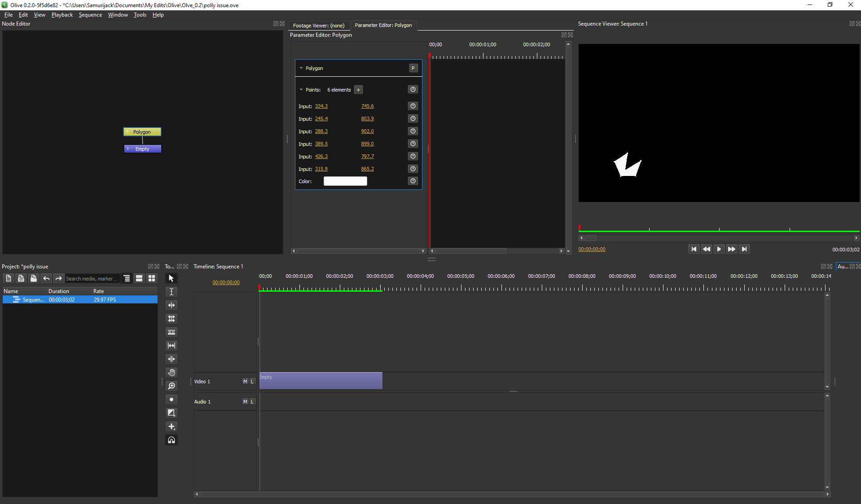Click the Open project icon
This screenshot has height=504, width=861.
click(21, 278)
